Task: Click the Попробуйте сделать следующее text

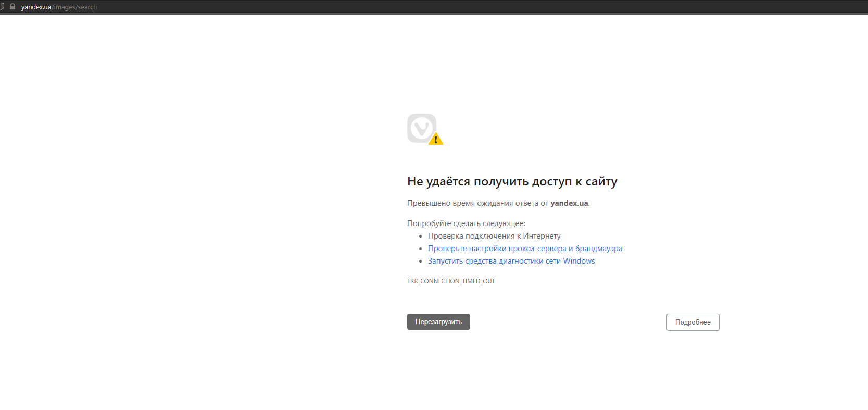Action: pyautogui.click(x=466, y=223)
